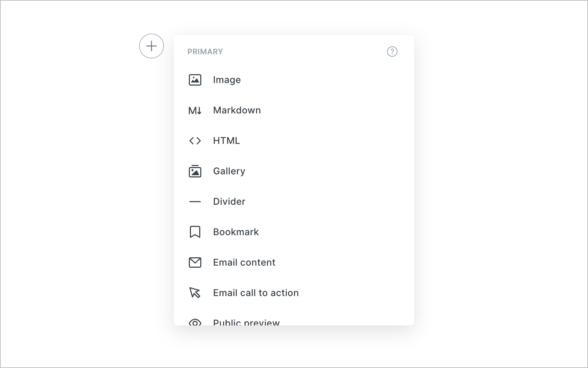The height and width of the screenshot is (368, 588).
Task: Choose the Markdown menu entry
Action: [237, 110]
